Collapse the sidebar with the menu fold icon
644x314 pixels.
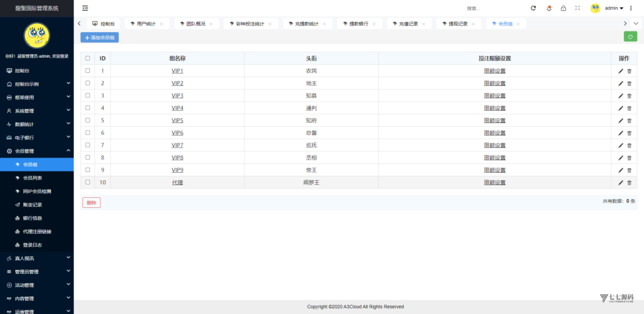coord(85,8)
